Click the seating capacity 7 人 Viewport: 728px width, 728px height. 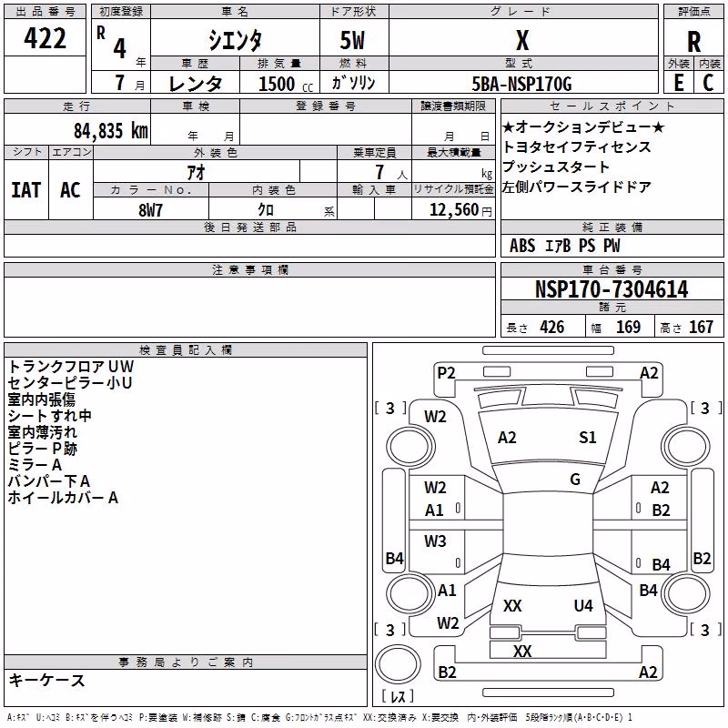pyautogui.click(x=391, y=172)
